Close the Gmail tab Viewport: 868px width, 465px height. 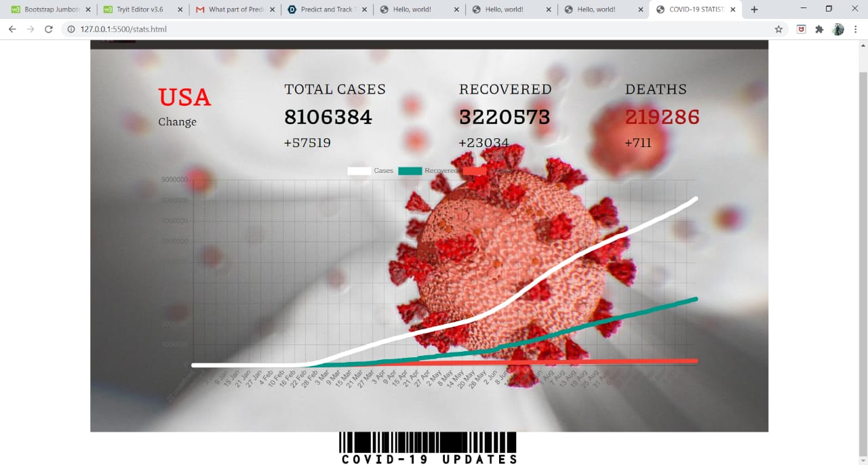272,9
